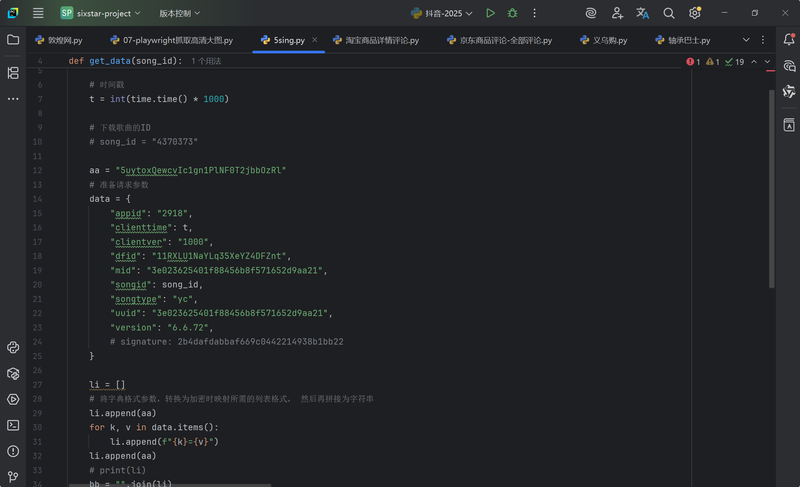This screenshot has width=800, height=487.
Task: Click the "appid" key on line 15
Action: click(x=128, y=213)
